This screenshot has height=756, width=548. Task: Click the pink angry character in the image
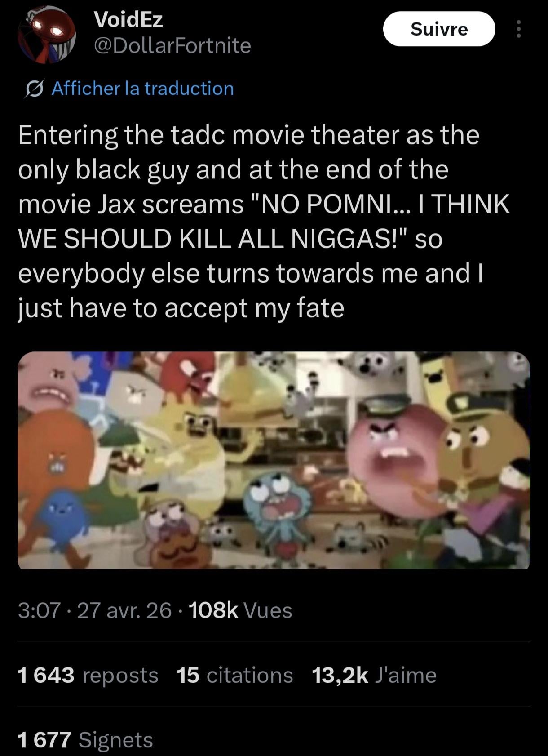click(398, 450)
